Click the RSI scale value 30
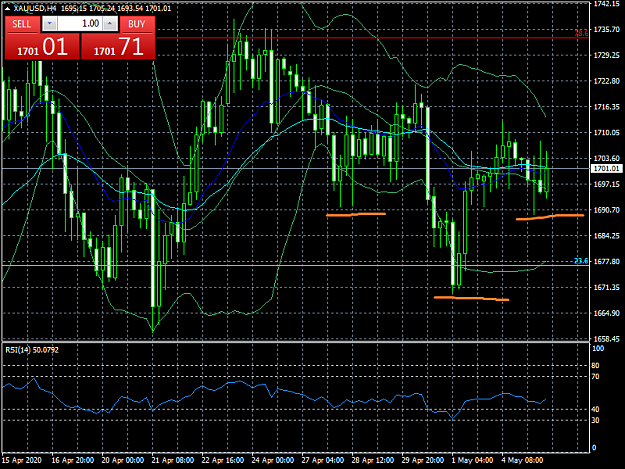The image size is (625, 469). pyautogui.click(x=595, y=420)
